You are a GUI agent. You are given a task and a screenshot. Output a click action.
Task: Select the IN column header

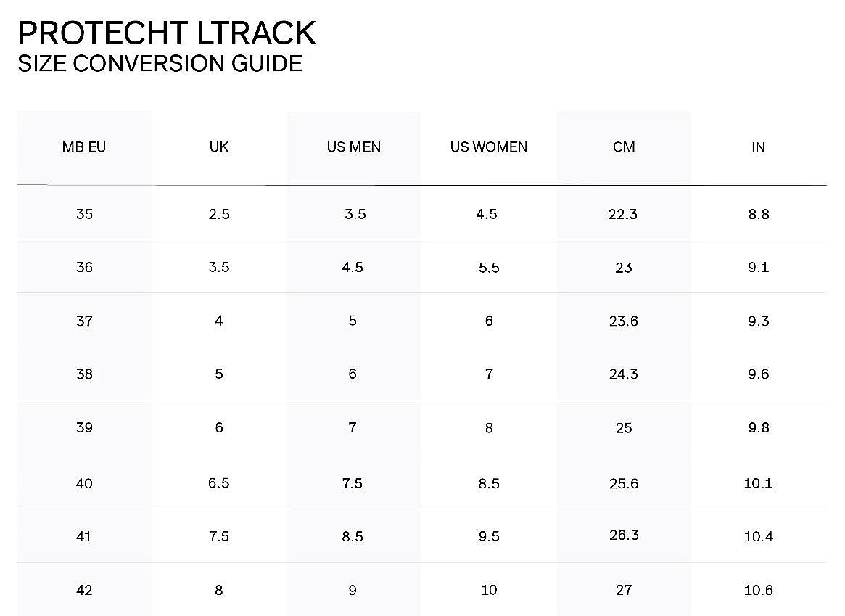click(758, 147)
